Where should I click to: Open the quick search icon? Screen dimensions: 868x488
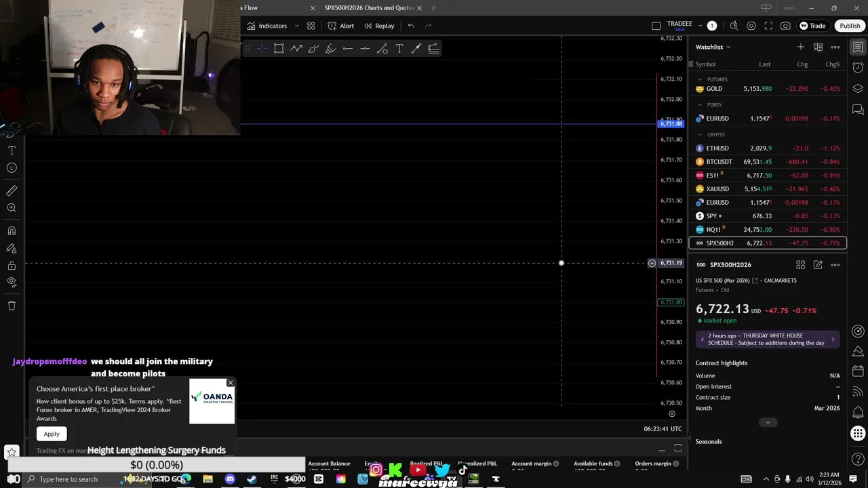734,26
